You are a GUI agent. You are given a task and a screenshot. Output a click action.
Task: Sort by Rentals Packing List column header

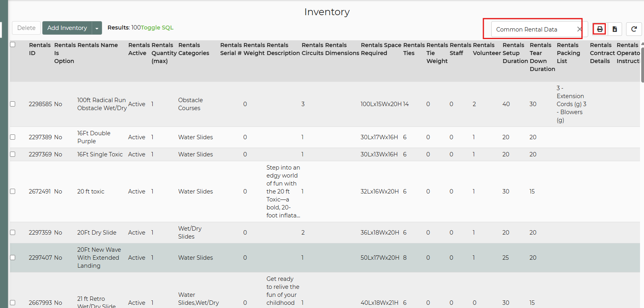coord(568,53)
